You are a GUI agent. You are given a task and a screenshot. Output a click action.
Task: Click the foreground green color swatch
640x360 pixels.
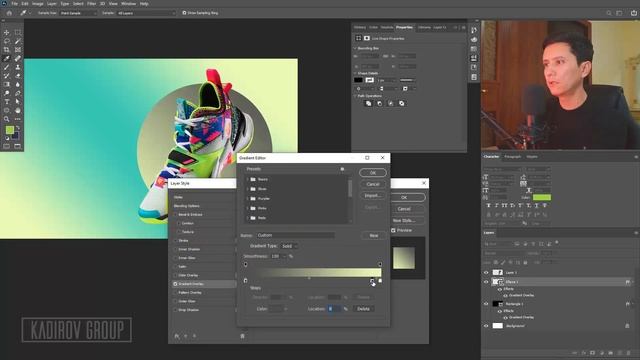click(9, 130)
